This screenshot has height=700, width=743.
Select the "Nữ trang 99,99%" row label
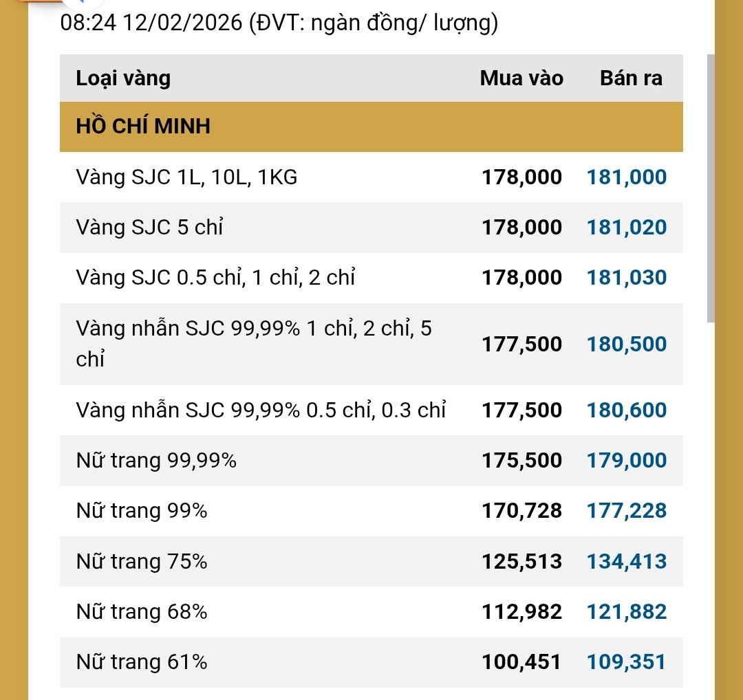pos(156,461)
